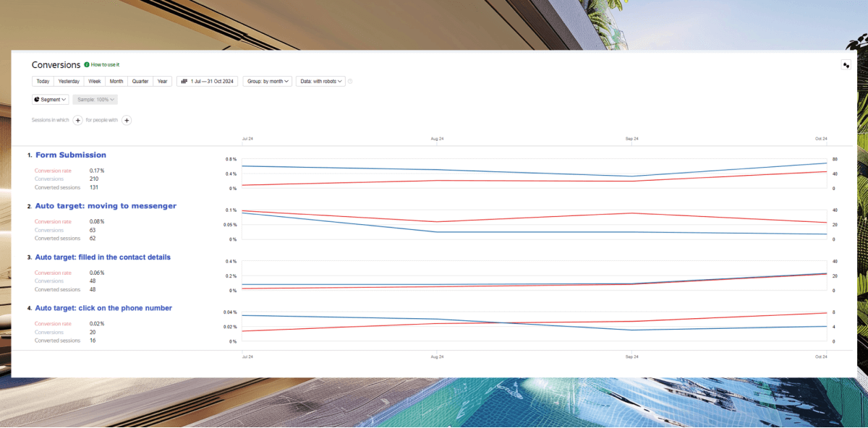The width and height of the screenshot is (868, 428).
Task: Click the green How to use it info icon
Action: (87, 65)
